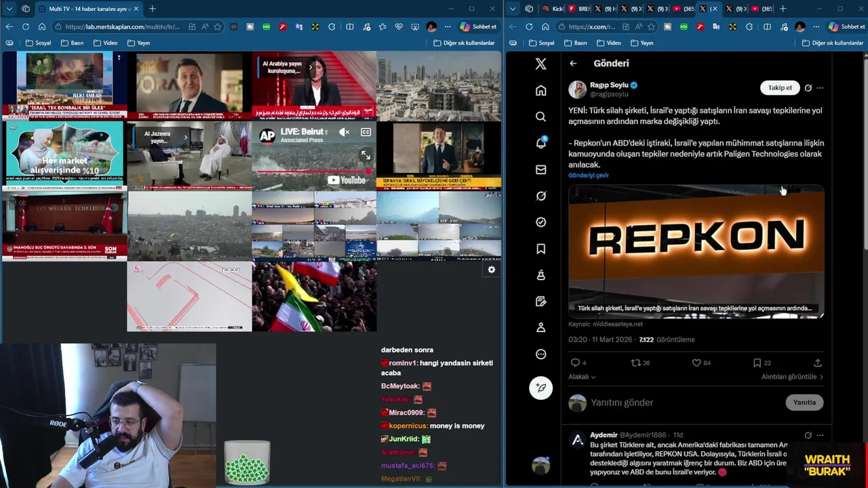Open Home in X sidebar
The image size is (868, 488).
click(540, 90)
